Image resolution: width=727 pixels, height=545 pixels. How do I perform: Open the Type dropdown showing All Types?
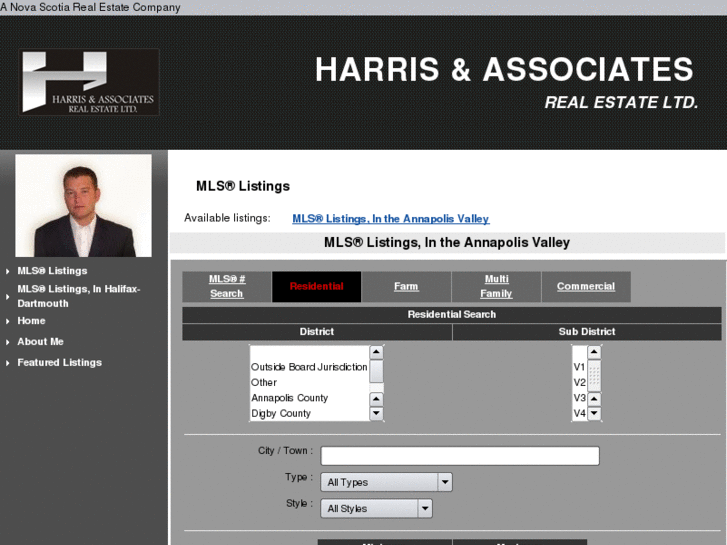386,482
